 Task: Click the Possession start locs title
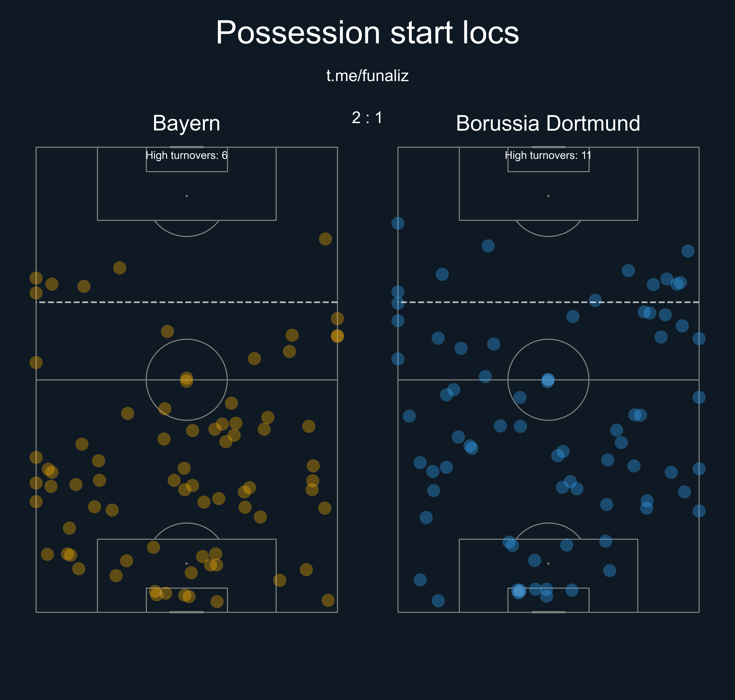tap(368, 32)
